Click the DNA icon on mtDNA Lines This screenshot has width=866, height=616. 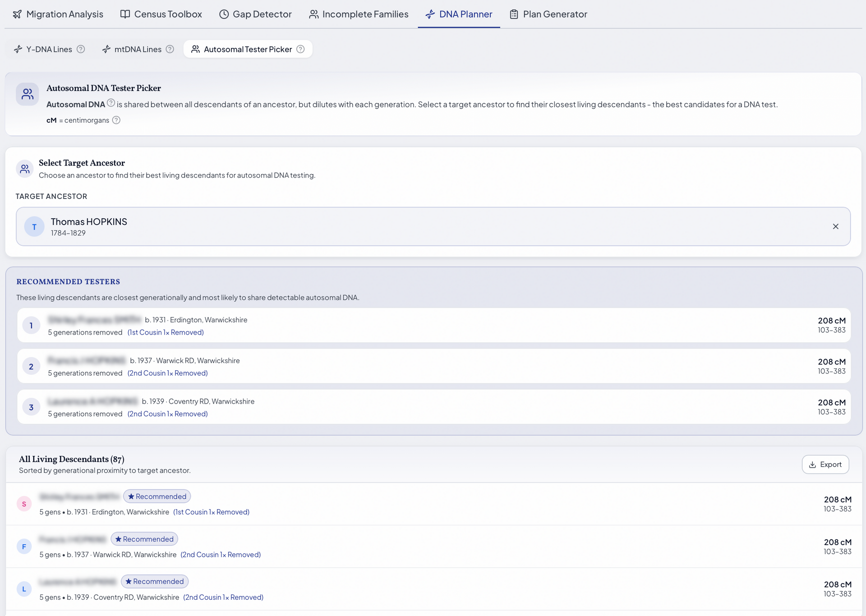coord(106,49)
